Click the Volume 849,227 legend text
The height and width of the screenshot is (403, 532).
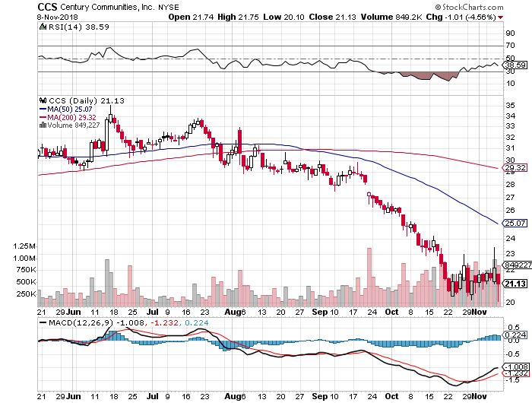coord(73,125)
